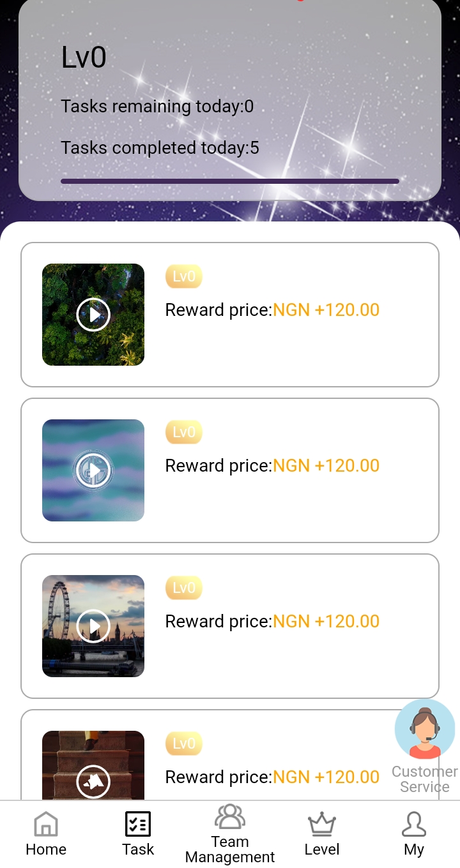
Task: Open the My profile icon
Action: (414, 824)
